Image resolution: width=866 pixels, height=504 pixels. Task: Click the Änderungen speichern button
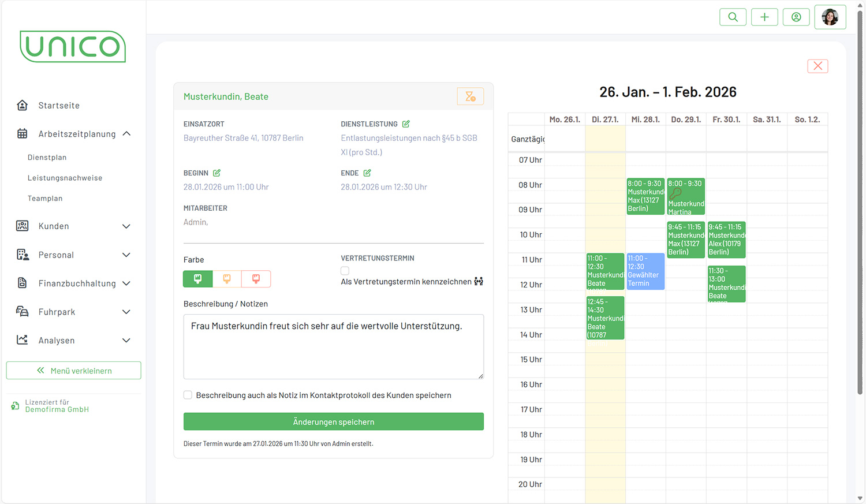pyautogui.click(x=333, y=421)
